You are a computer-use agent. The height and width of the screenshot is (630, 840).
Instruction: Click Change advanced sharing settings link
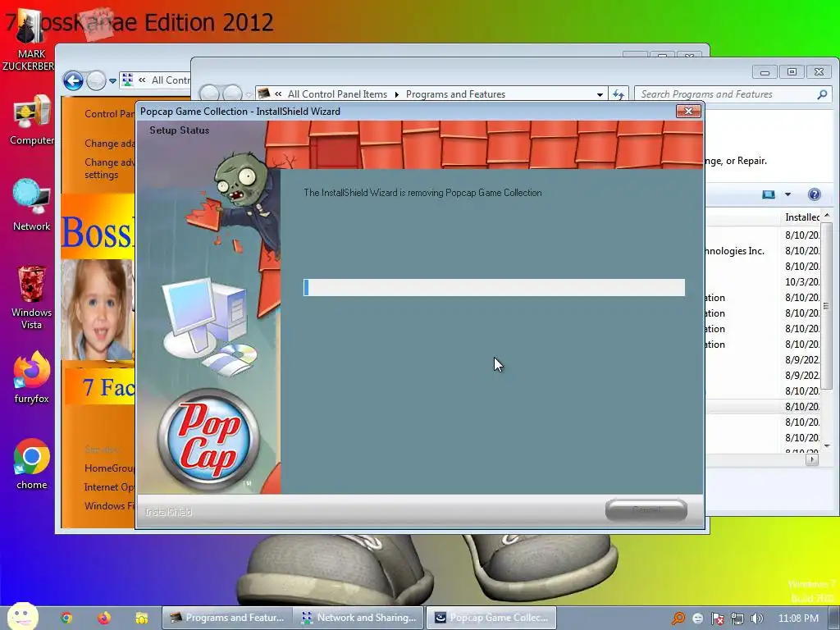tap(109, 168)
